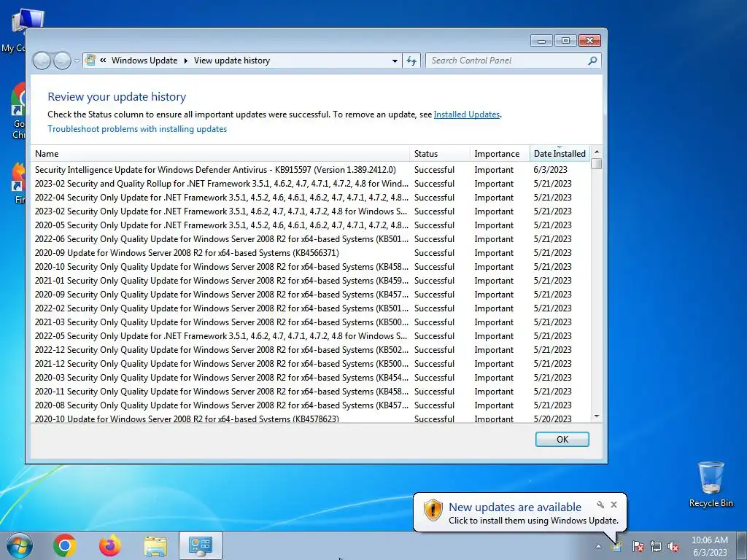
Task: Open Troubleshoot problems with installing updates
Action: click(137, 129)
